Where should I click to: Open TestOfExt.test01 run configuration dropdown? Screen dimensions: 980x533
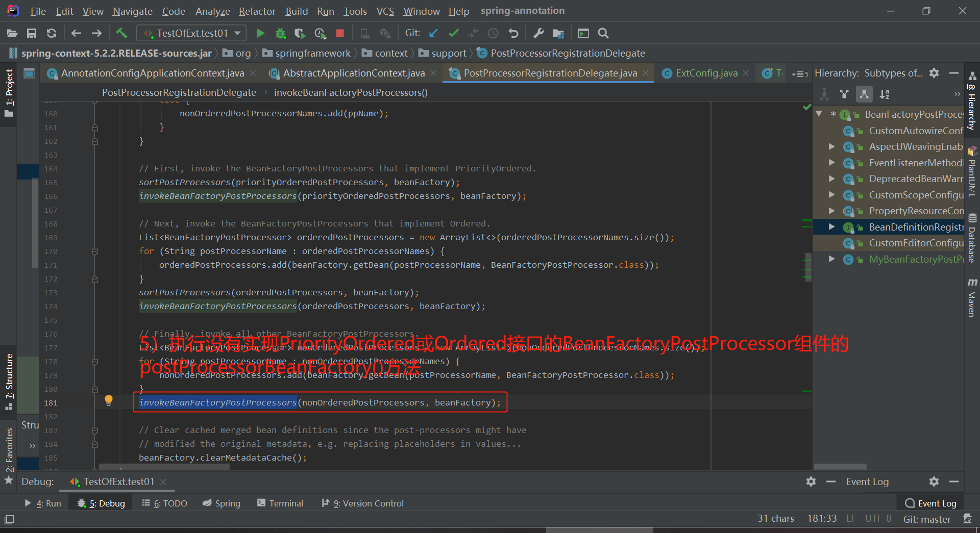[x=191, y=33]
